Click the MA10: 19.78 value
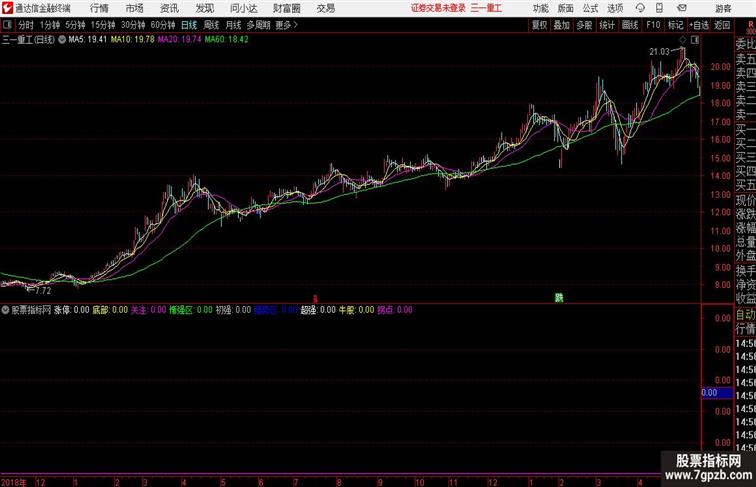This screenshot has height=487, width=756. (133, 40)
